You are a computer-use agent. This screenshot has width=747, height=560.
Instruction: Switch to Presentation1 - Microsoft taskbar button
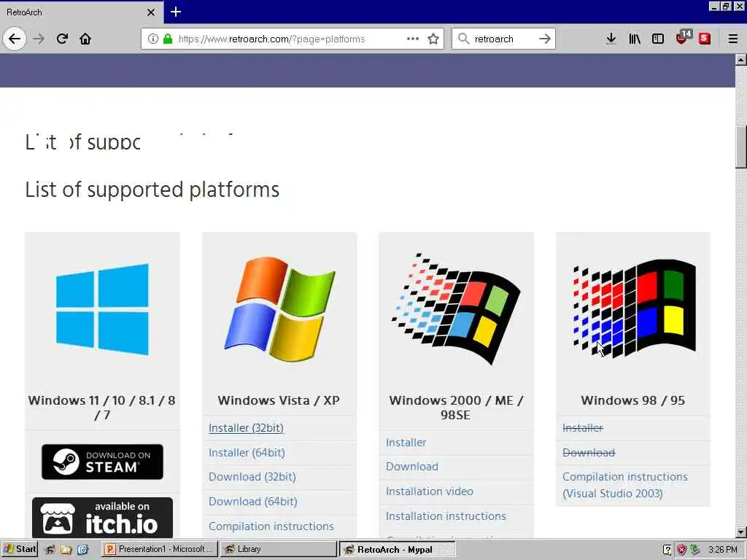(159, 549)
